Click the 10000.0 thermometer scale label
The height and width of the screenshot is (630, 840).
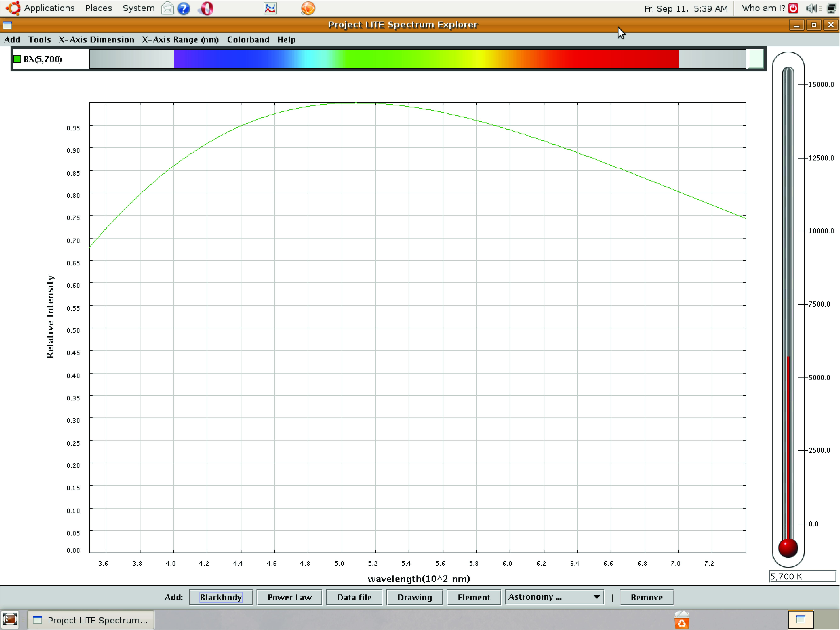point(821,231)
